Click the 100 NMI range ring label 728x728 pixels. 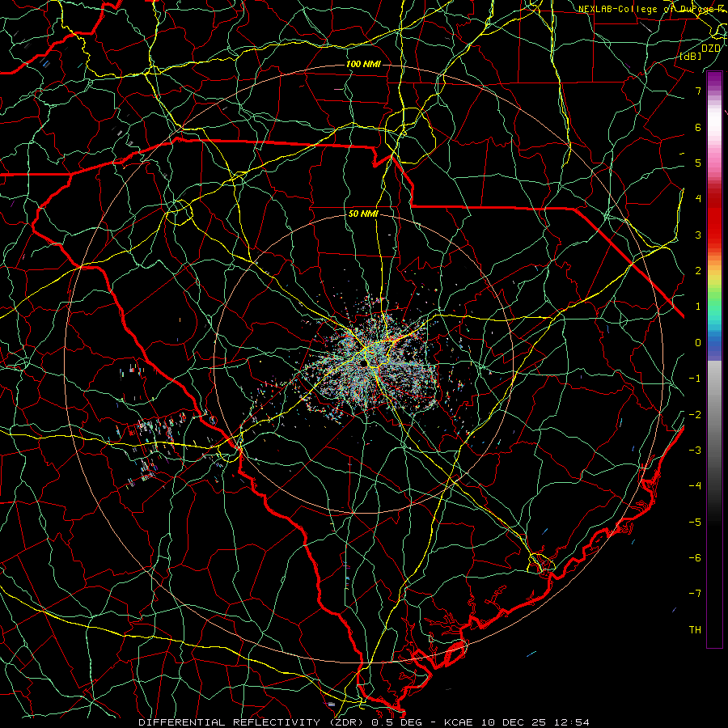[363, 64]
